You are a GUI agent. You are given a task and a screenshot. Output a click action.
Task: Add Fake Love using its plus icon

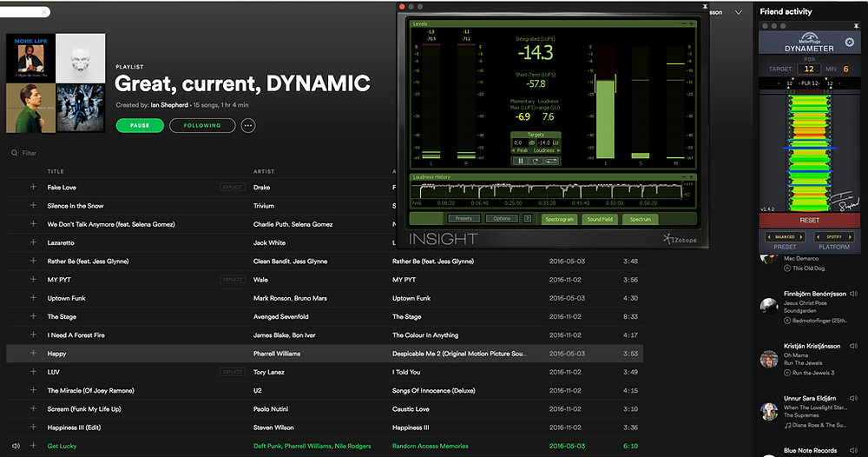[x=33, y=188]
